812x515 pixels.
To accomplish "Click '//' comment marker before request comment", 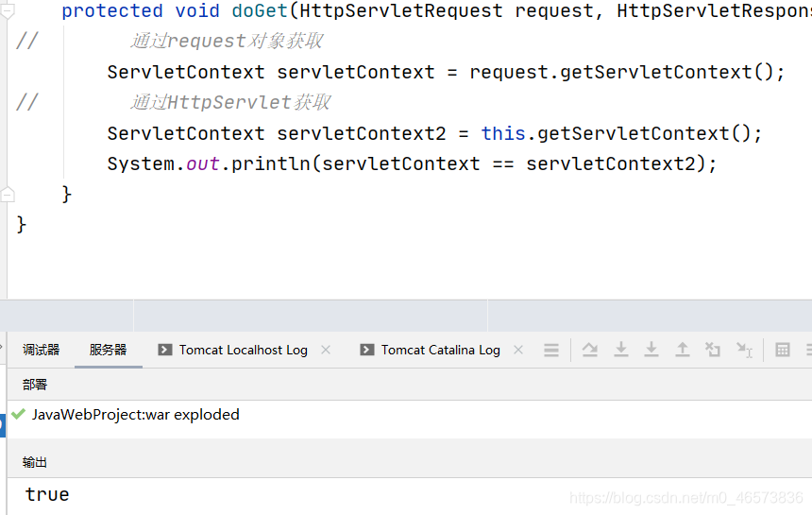I will click(x=27, y=41).
